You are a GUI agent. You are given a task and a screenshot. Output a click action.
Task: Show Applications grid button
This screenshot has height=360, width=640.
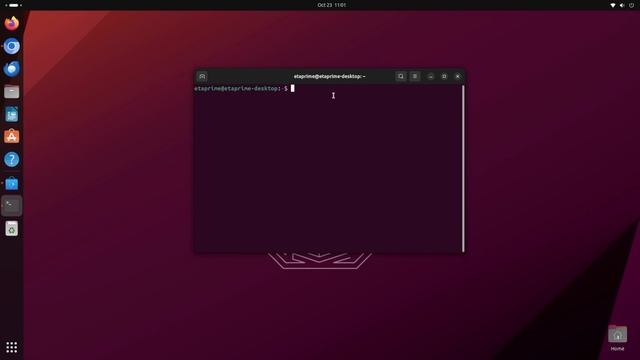(x=11, y=347)
